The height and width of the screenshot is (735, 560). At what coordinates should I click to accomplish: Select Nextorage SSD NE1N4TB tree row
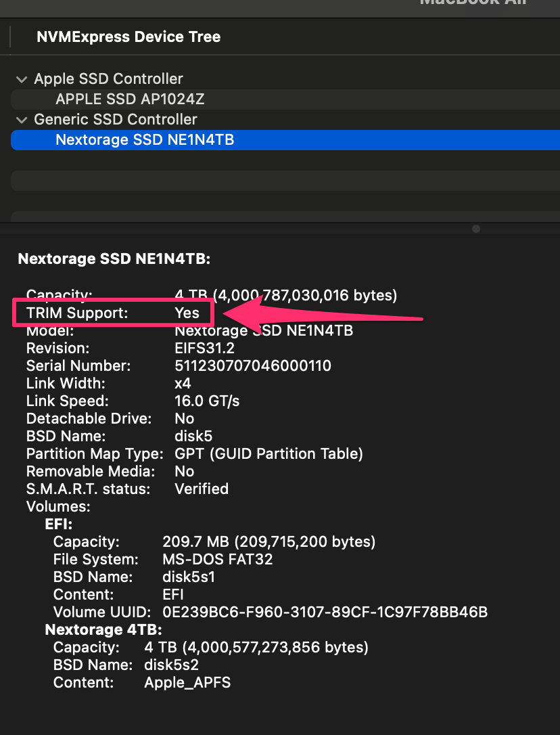(285, 139)
